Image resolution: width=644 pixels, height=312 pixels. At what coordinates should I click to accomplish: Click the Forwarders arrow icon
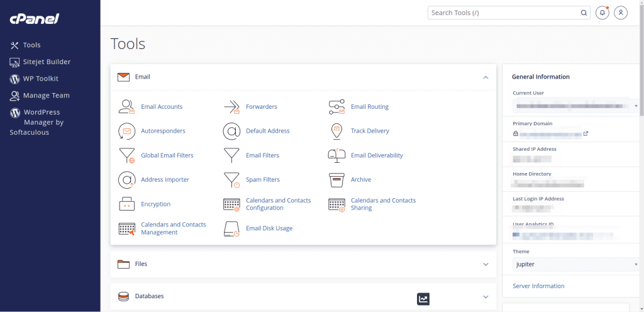click(231, 107)
